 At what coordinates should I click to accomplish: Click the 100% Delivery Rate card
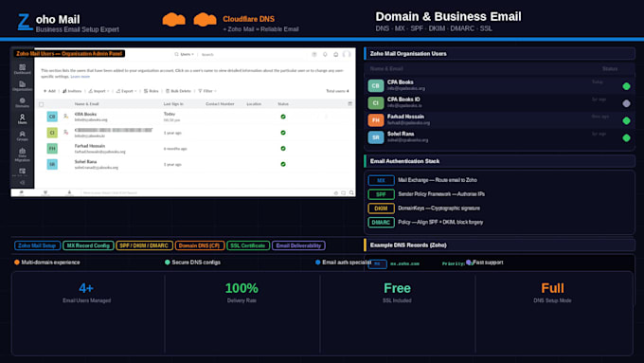(241, 313)
